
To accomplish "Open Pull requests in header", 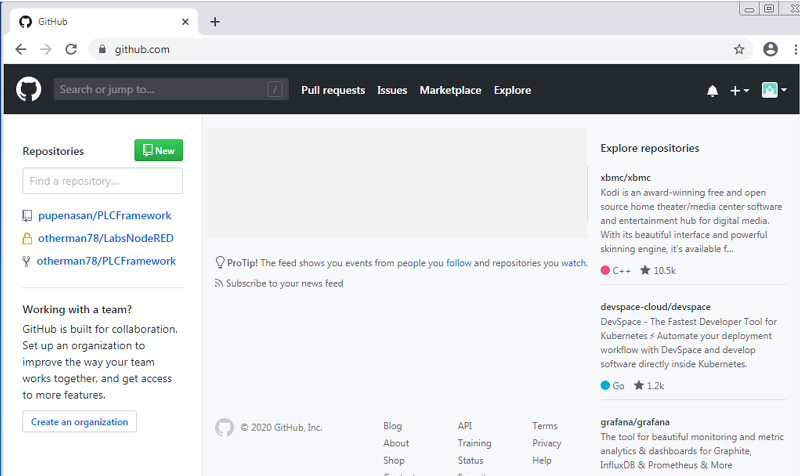I will tap(333, 90).
